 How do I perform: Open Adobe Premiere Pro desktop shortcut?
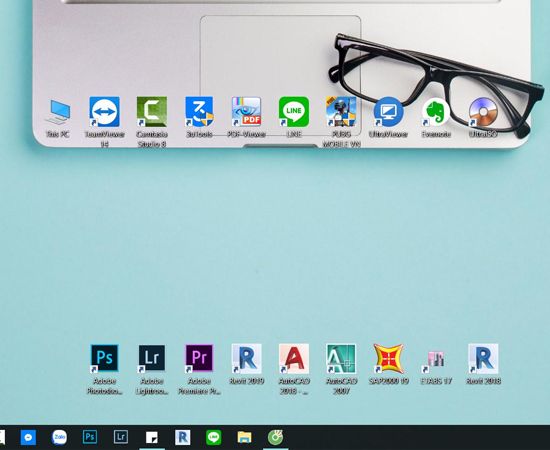tap(199, 358)
